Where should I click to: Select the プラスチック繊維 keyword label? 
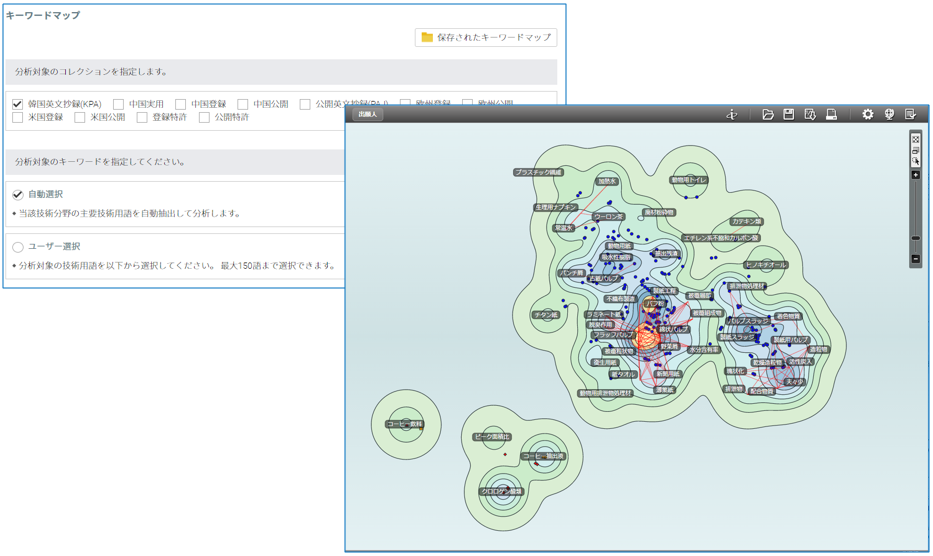(x=538, y=172)
